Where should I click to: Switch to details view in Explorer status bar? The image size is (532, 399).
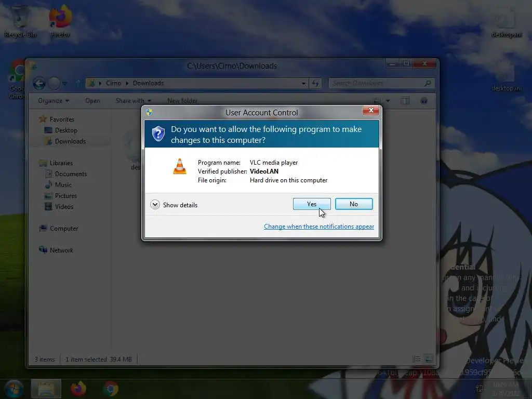(x=416, y=359)
